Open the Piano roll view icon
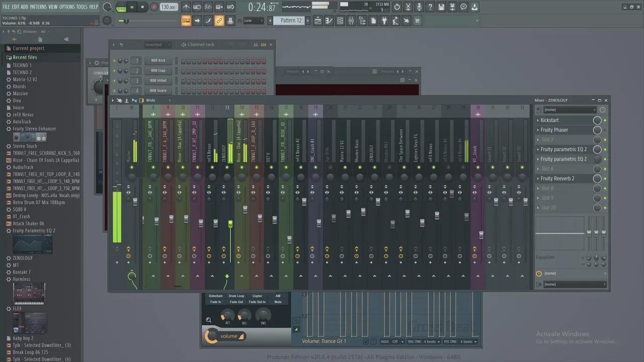Viewport: 644px width, 362px height. point(330,21)
